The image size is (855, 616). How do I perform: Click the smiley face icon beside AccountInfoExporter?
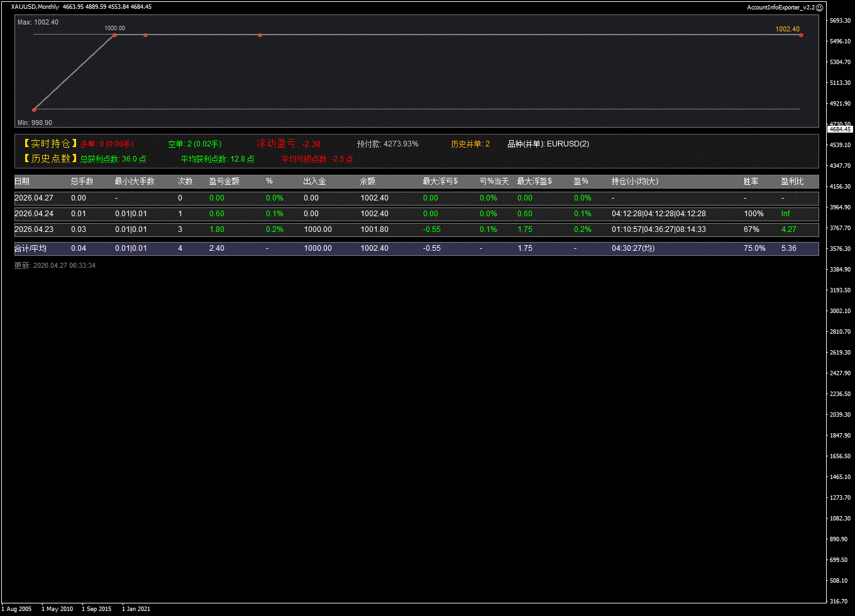(819, 7)
